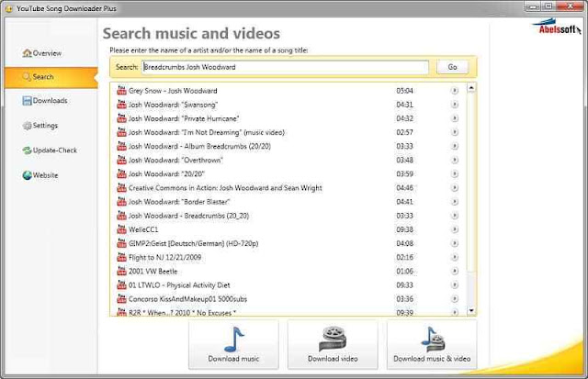
Task: Run the Update-Check option
Action: pyautogui.click(x=50, y=150)
